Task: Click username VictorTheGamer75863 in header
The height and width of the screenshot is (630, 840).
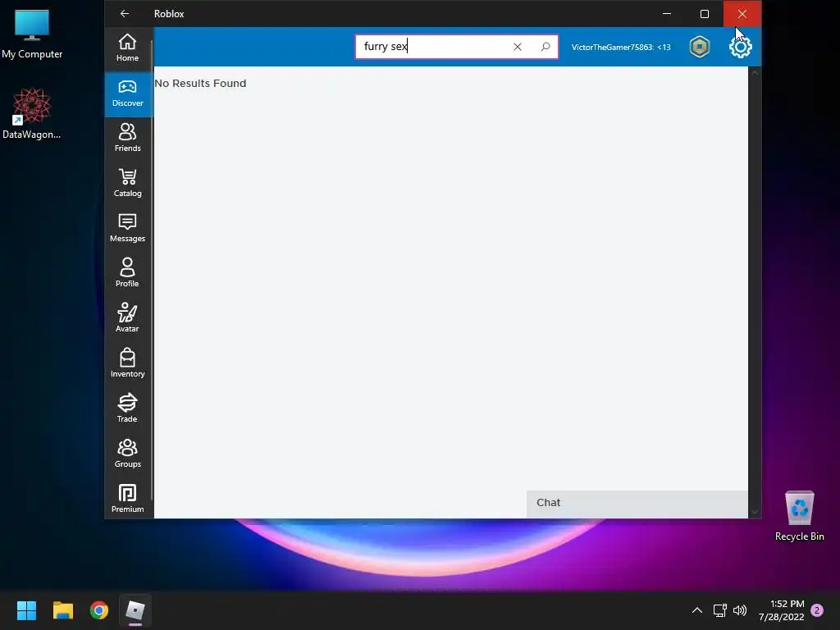Action: [x=621, y=47]
